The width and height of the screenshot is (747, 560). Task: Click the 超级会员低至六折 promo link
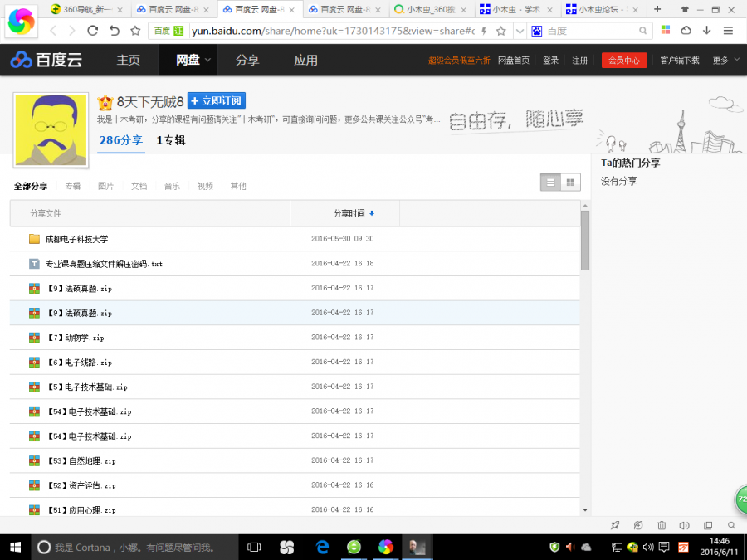click(x=459, y=61)
